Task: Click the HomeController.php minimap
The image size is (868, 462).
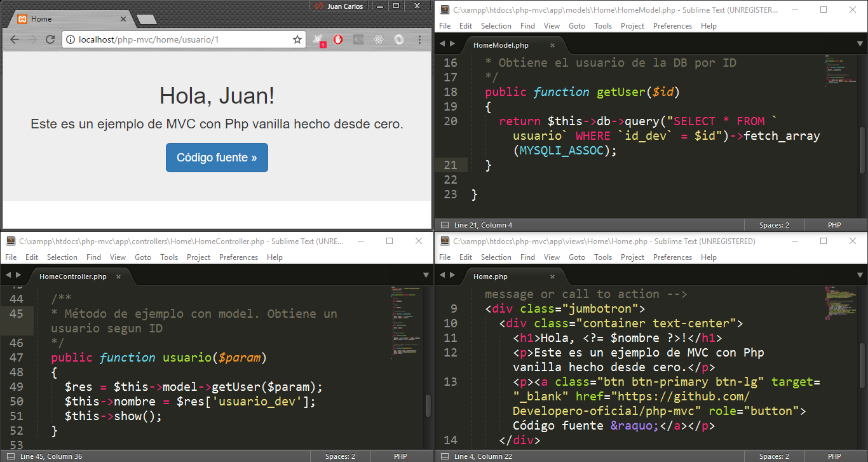Action: point(407,324)
